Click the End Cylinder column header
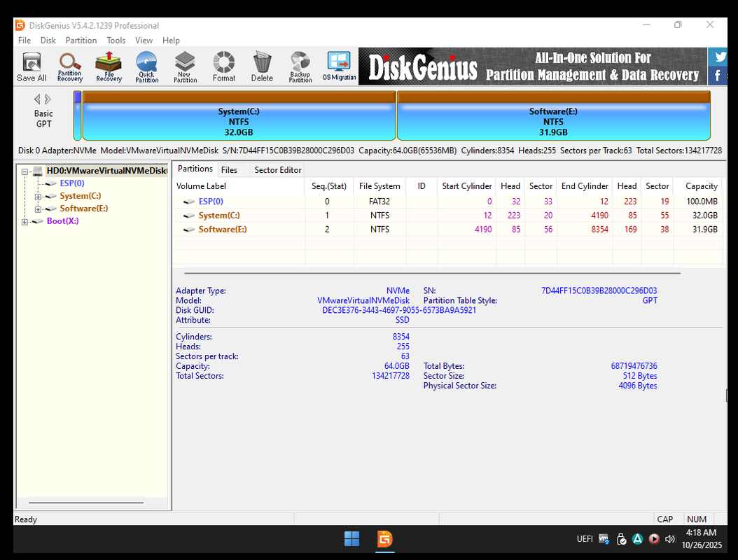Viewport: 738px width, 560px height. point(585,186)
